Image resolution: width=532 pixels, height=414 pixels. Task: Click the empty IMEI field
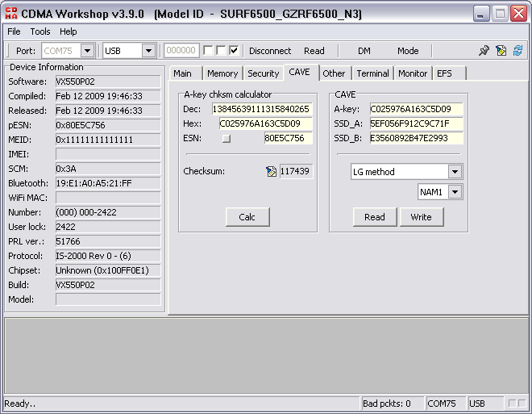point(108,154)
